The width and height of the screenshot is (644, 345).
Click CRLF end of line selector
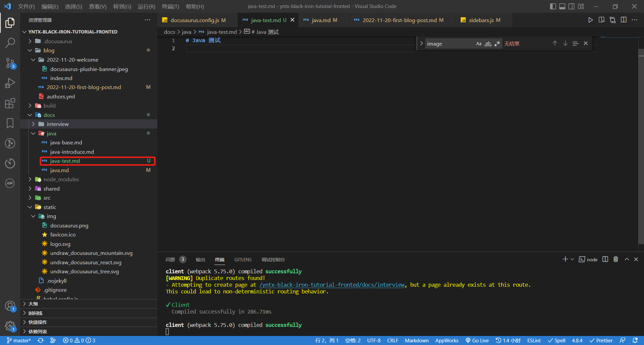(x=392, y=340)
